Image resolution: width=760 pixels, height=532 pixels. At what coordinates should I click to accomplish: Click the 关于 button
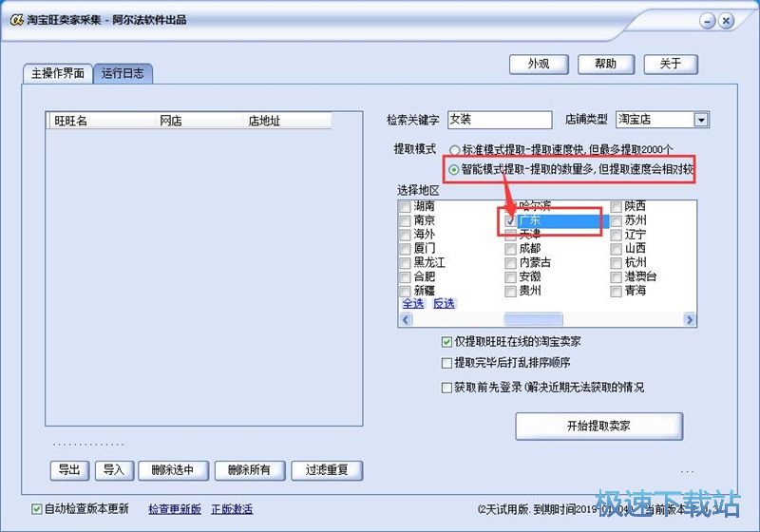(671, 64)
